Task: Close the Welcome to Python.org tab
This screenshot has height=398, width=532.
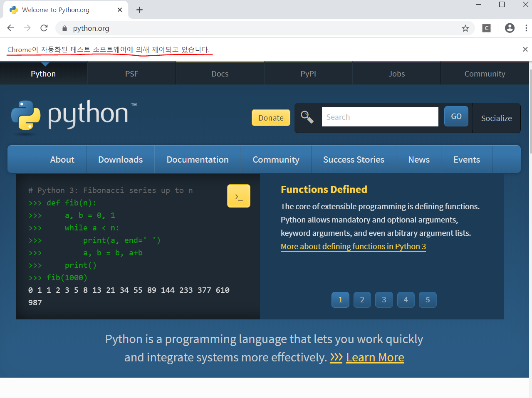Action: 120,10
